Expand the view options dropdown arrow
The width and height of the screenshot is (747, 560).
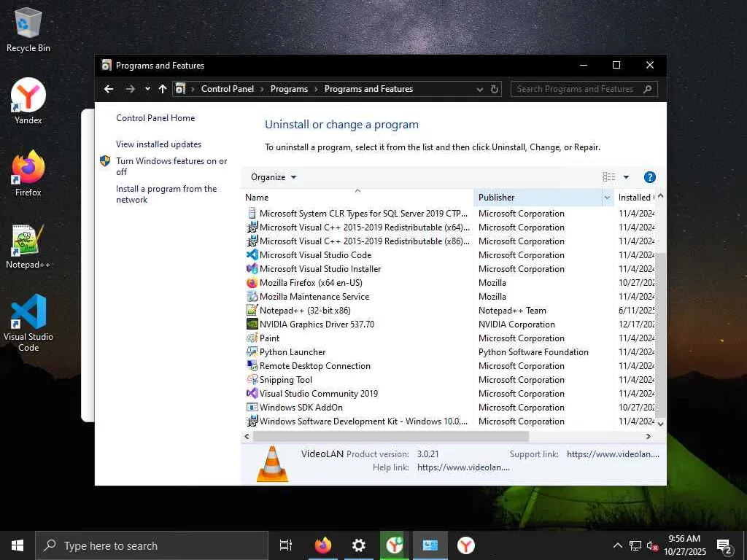pos(626,177)
